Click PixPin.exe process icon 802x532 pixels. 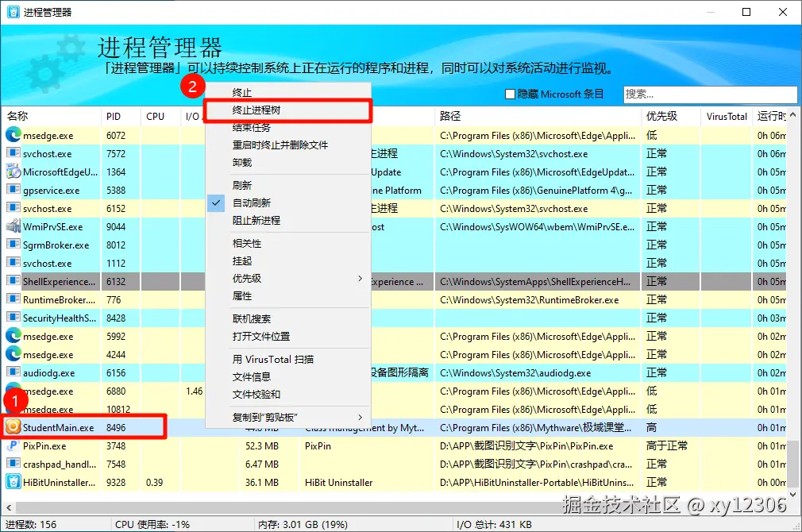[x=13, y=445]
